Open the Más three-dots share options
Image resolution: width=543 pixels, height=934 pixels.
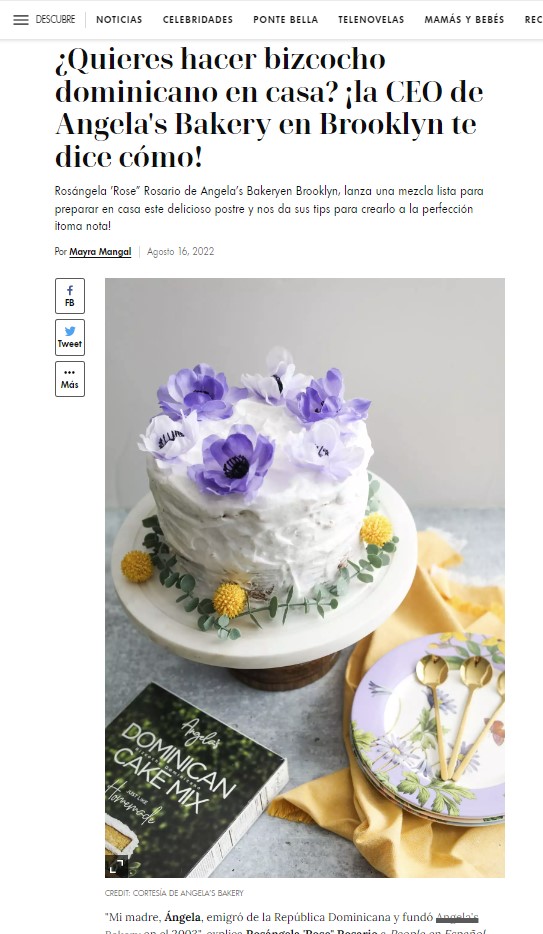pos(70,379)
